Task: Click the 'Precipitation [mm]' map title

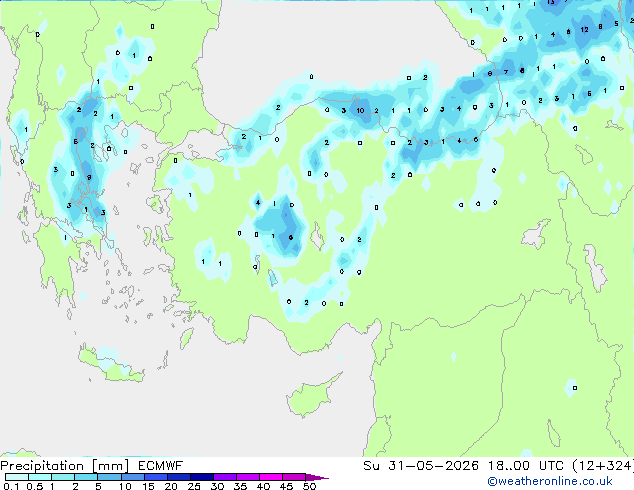Action: (x=65, y=466)
